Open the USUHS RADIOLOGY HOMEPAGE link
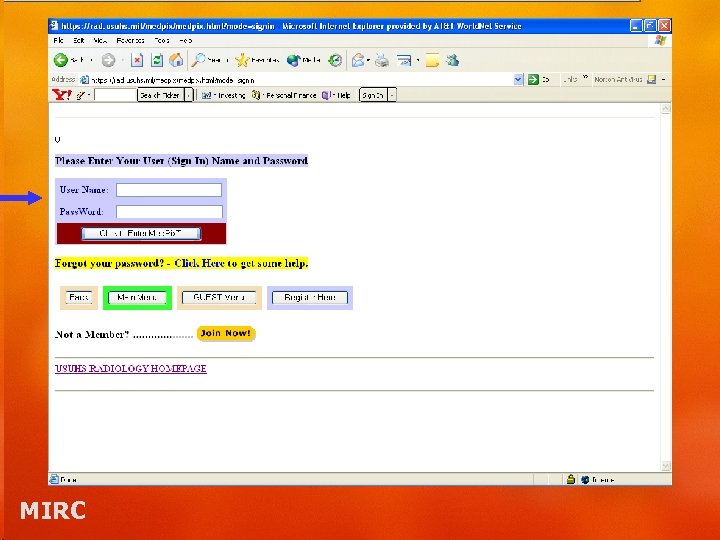Image resolution: width=720 pixels, height=540 pixels. 130,368
